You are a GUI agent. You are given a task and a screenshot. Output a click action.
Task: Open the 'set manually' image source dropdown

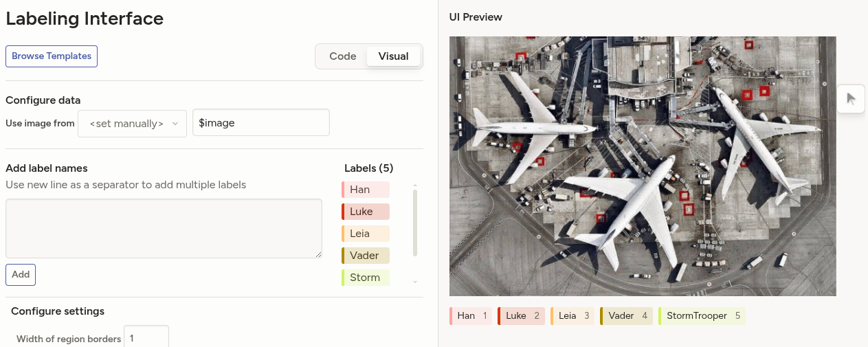click(x=132, y=124)
